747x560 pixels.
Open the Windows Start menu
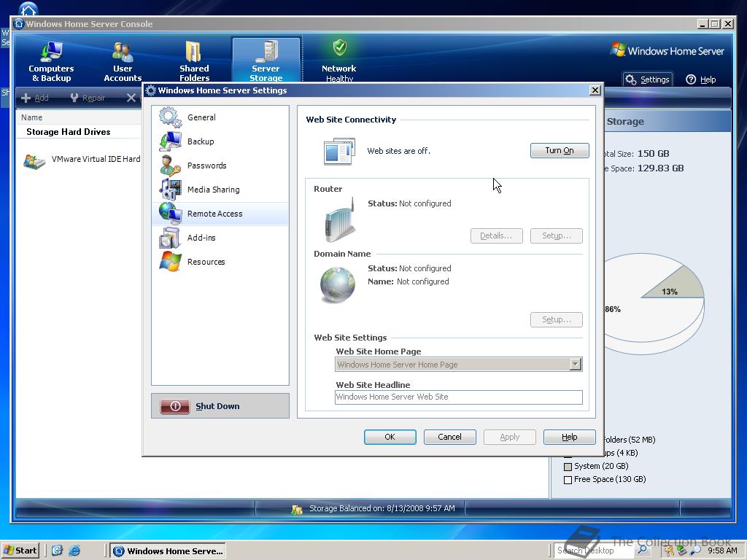click(20, 551)
